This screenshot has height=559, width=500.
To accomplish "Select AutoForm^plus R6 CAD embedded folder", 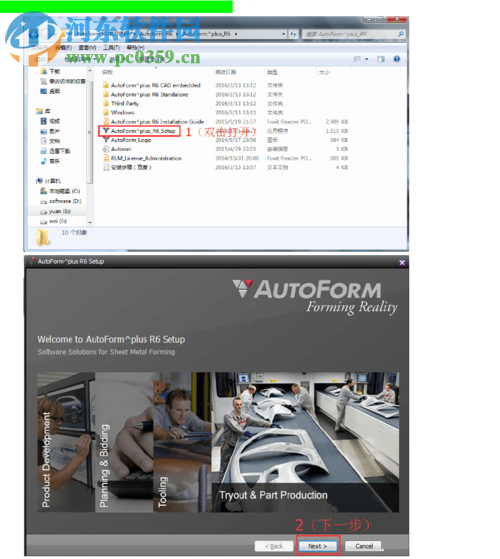I will click(155, 85).
